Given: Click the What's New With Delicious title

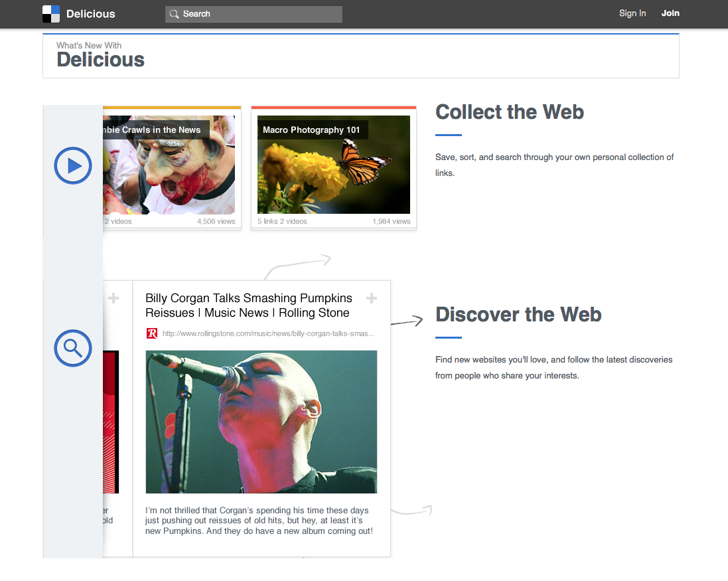Looking at the screenshot, I should pyautogui.click(x=100, y=55).
